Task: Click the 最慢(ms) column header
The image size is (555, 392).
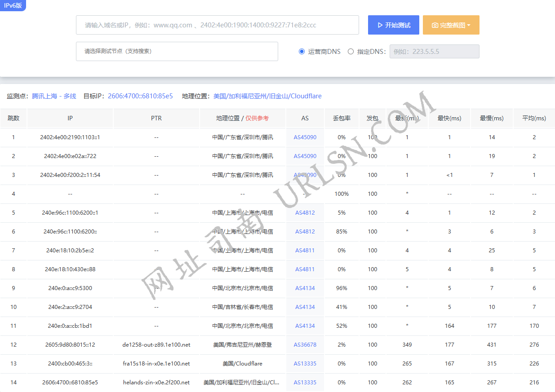Action: [492, 118]
